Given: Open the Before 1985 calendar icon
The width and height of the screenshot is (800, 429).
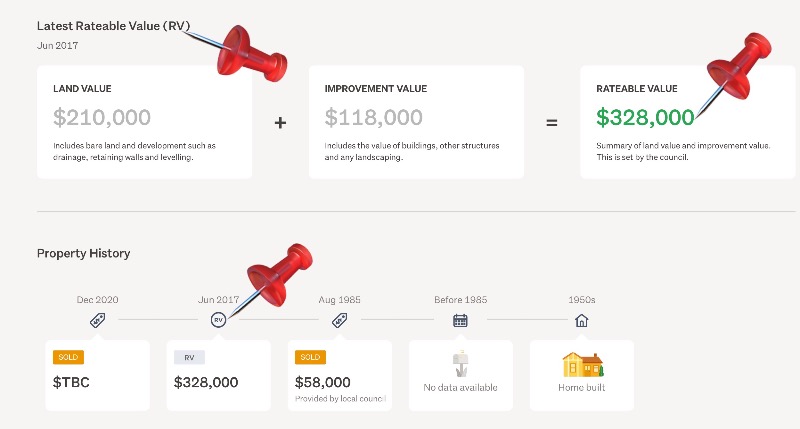Looking at the screenshot, I should pos(460,320).
